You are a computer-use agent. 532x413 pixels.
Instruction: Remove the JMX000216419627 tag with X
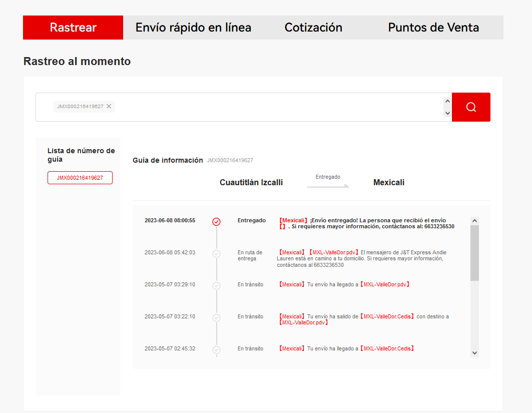tap(109, 106)
